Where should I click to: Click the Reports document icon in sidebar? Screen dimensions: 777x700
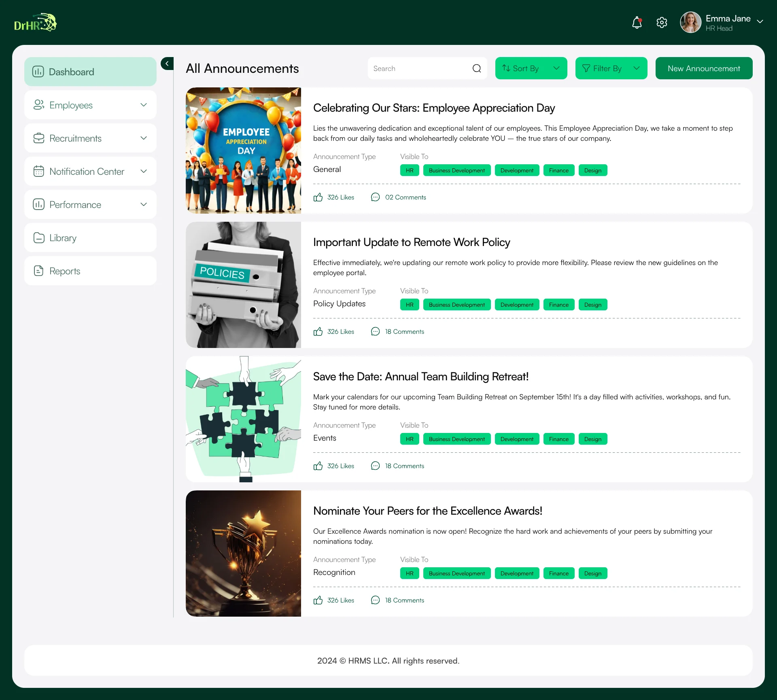click(39, 271)
